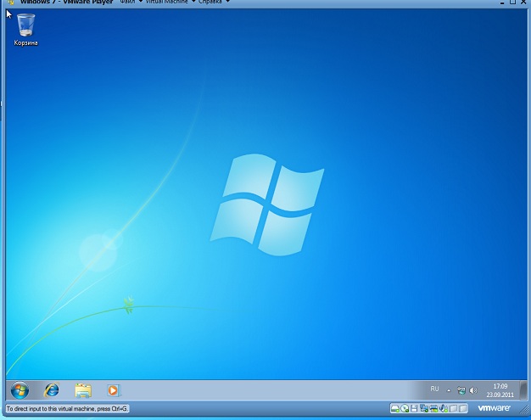This screenshot has height=420, width=531.
Task: Launch Windows Media Player from taskbar
Action: coord(113,390)
